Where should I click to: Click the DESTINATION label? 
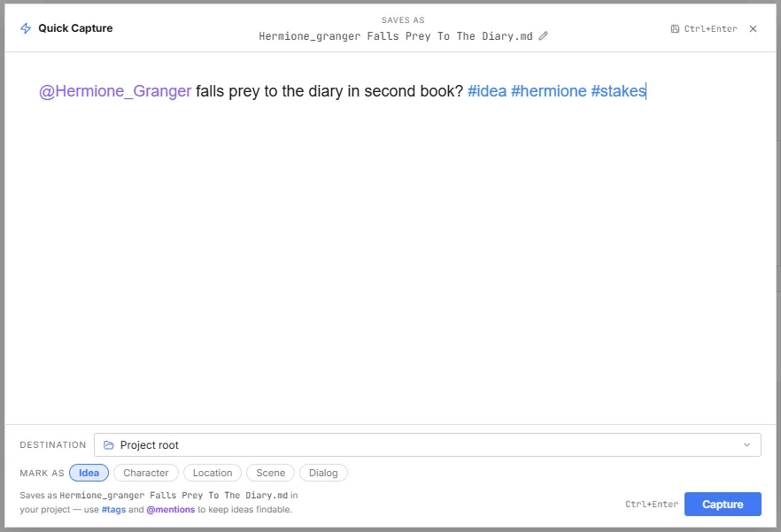click(x=53, y=445)
